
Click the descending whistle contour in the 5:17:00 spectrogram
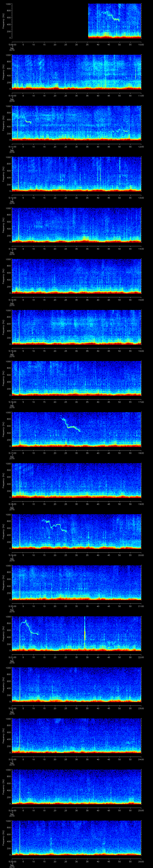tap(71, 425)
